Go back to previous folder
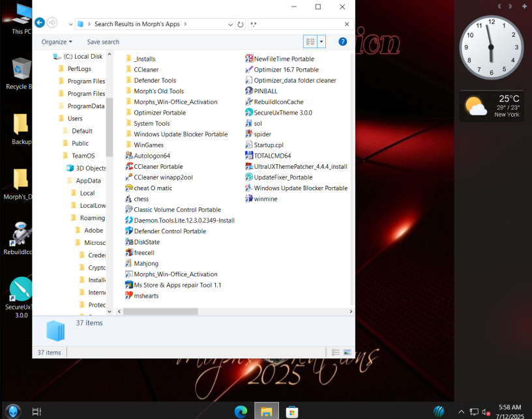 point(40,23)
